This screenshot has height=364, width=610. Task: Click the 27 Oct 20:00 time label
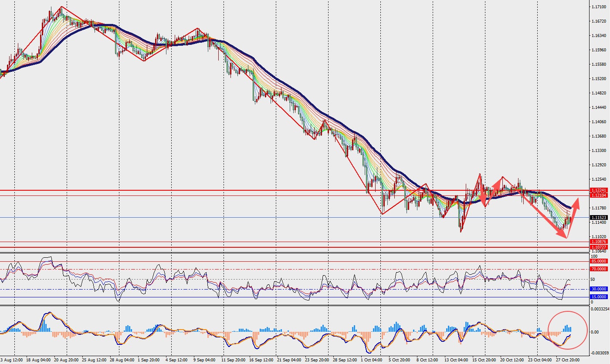(567, 360)
